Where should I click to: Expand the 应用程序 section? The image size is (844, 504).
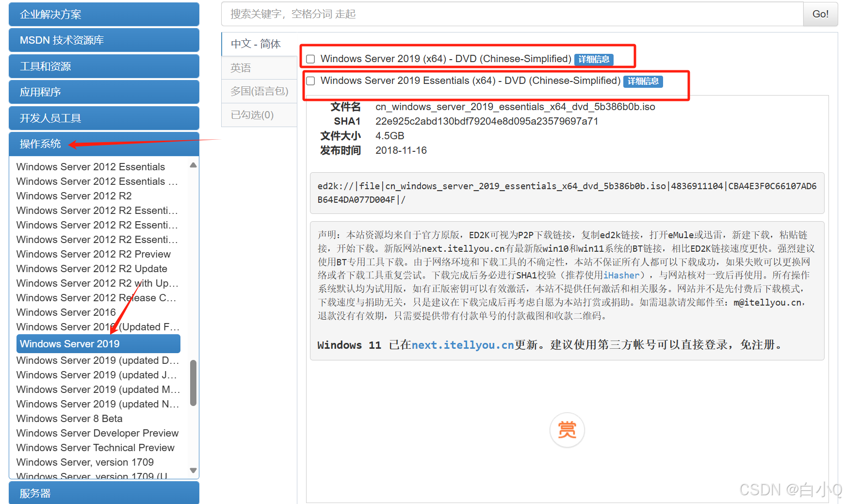pos(104,92)
